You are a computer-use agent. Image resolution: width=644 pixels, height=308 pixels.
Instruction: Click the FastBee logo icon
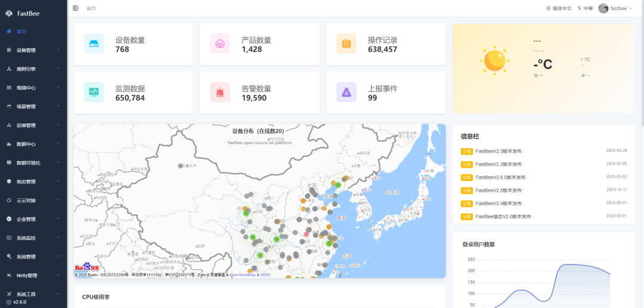pos(9,13)
